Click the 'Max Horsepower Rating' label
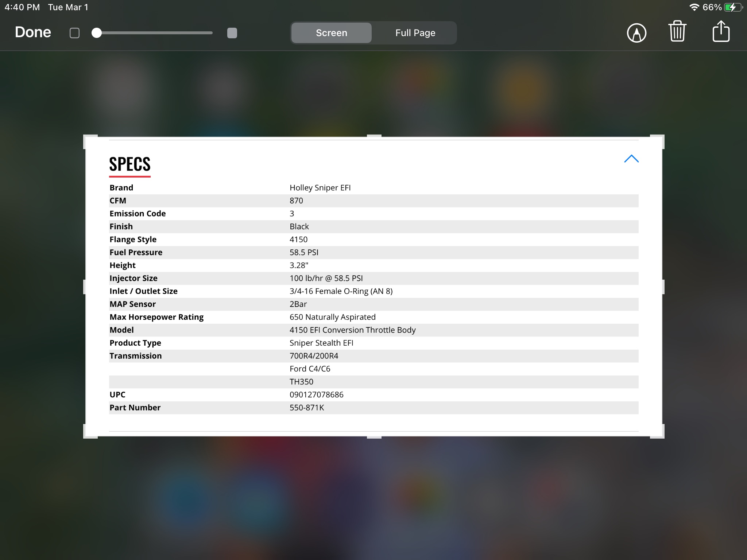This screenshot has height=560, width=747. [x=156, y=317]
